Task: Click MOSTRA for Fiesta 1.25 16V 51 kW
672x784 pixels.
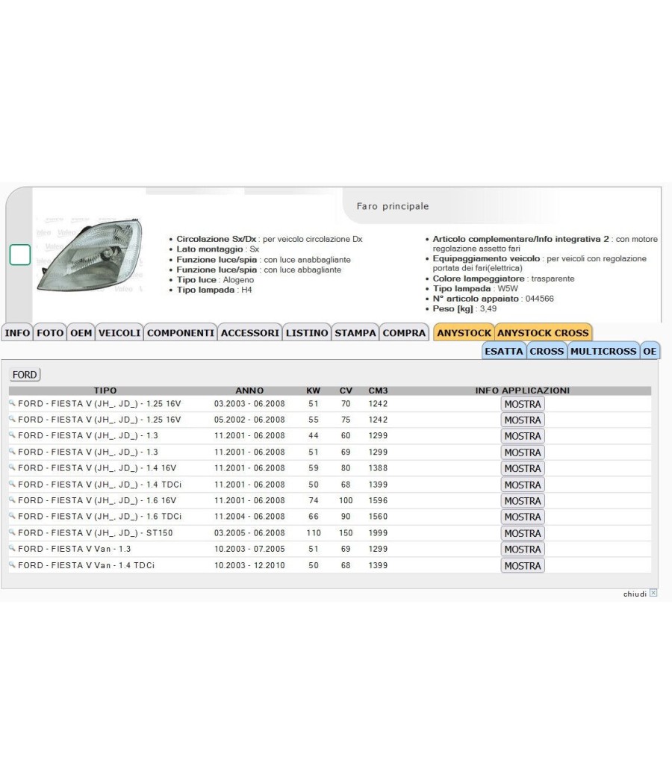Action: coord(523,404)
